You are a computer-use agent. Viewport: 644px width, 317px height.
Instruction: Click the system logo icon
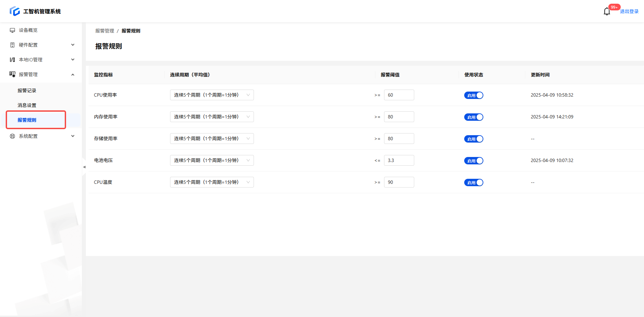14,11
